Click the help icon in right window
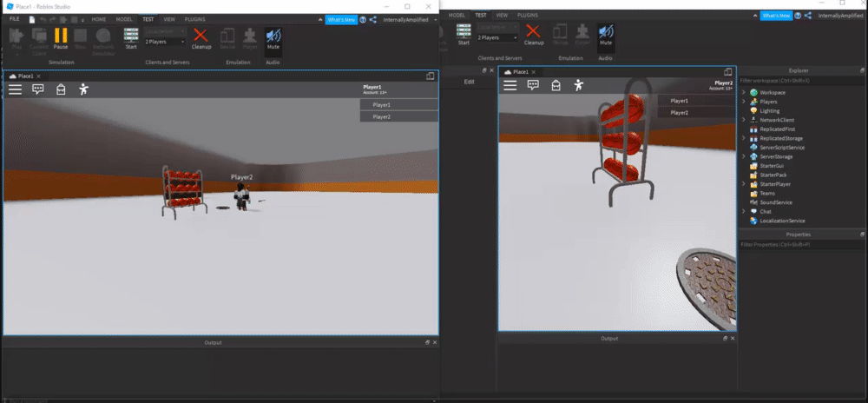This screenshot has width=868, height=403. [798, 16]
